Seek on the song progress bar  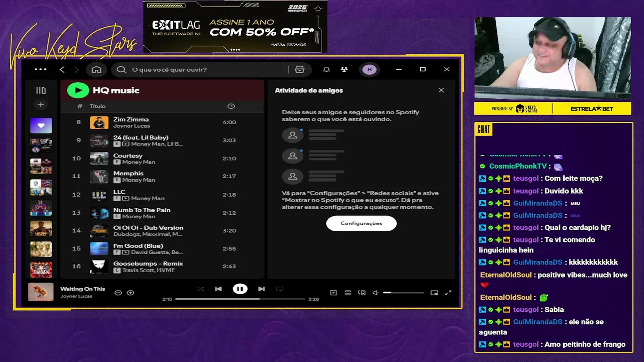point(240,299)
